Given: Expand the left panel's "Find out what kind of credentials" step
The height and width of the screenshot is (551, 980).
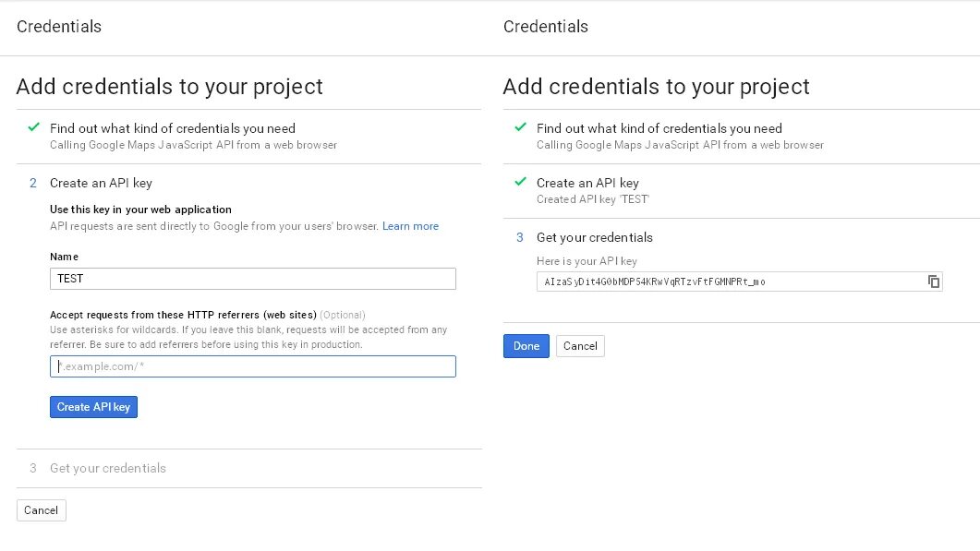Looking at the screenshot, I should coord(172,128).
